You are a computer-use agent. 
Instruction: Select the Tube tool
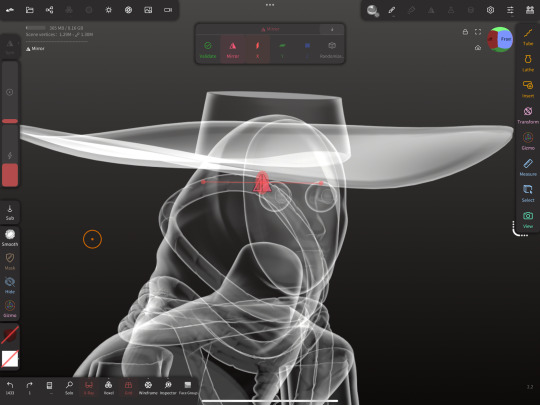point(528,37)
